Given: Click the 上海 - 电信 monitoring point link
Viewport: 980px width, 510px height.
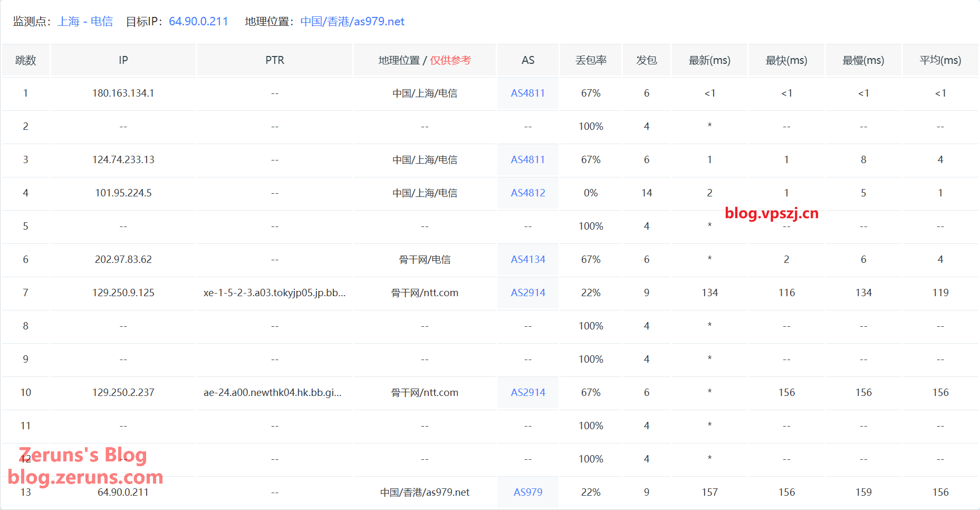Looking at the screenshot, I should 85,22.
